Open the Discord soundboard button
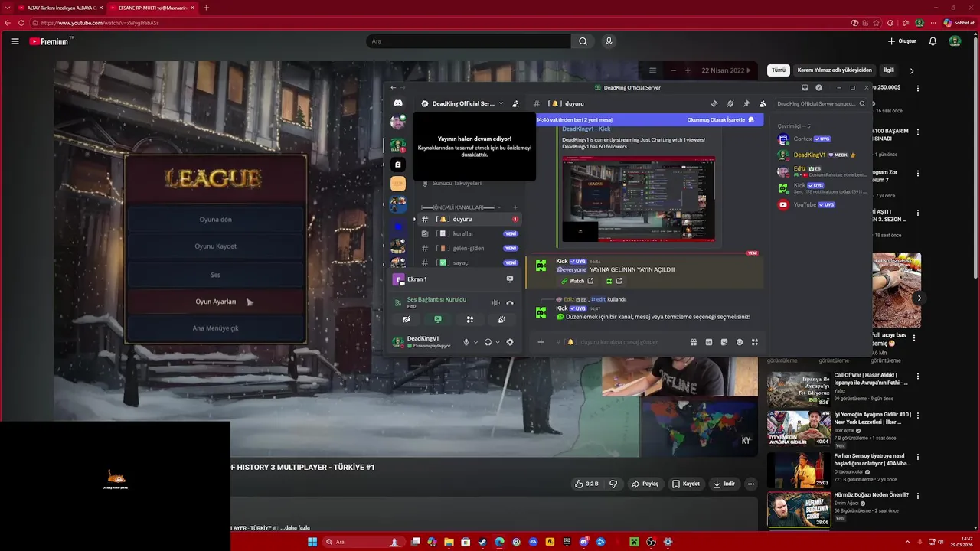This screenshot has height=551, width=980. tap(501, 320)
